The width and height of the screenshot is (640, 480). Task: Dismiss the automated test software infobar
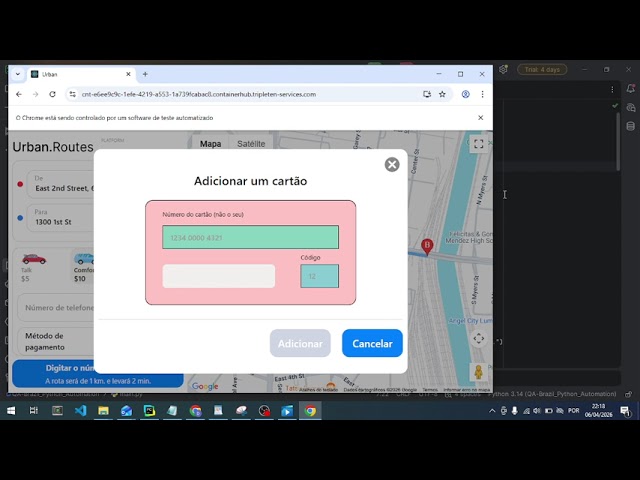[x=480, y=118]
